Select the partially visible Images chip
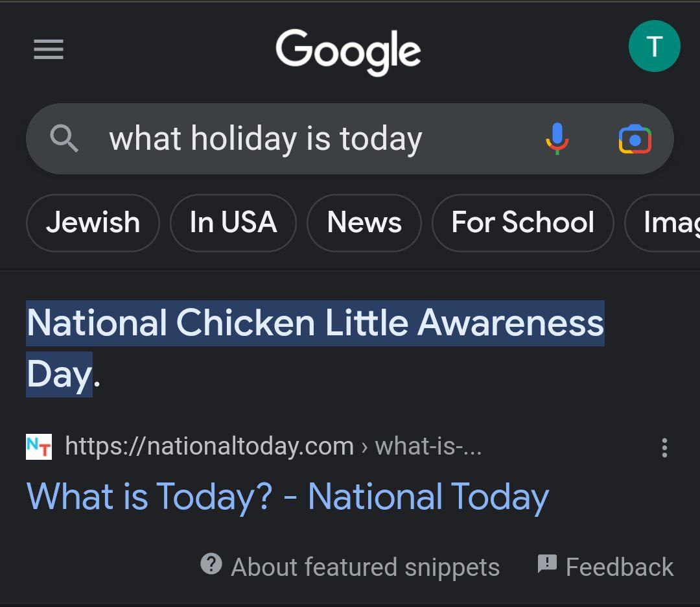 [662, 222]
